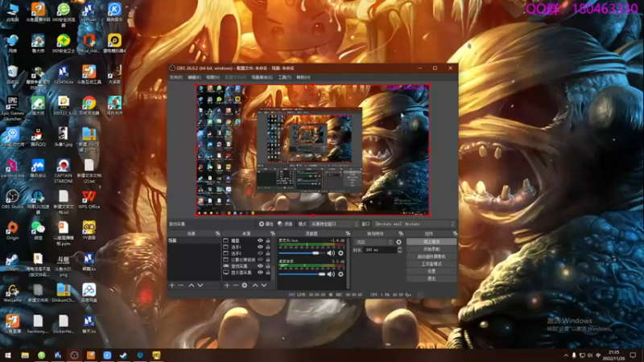The width and height of the screenshot is (644, 362).
Task: Open WPS Office desktop shortcut
Action: [89, 199]
